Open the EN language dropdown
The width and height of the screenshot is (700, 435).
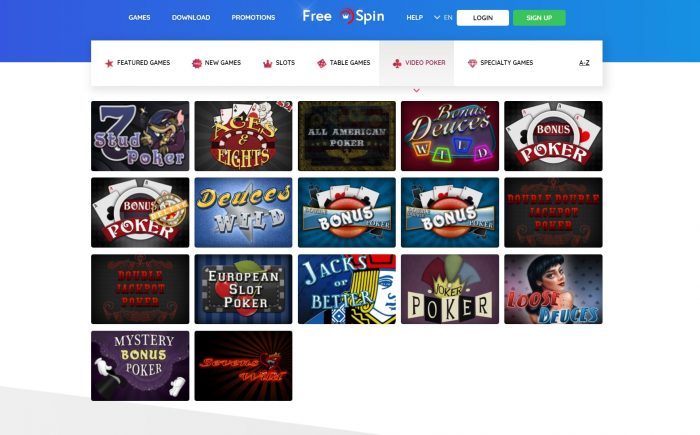tap(443, 18)
